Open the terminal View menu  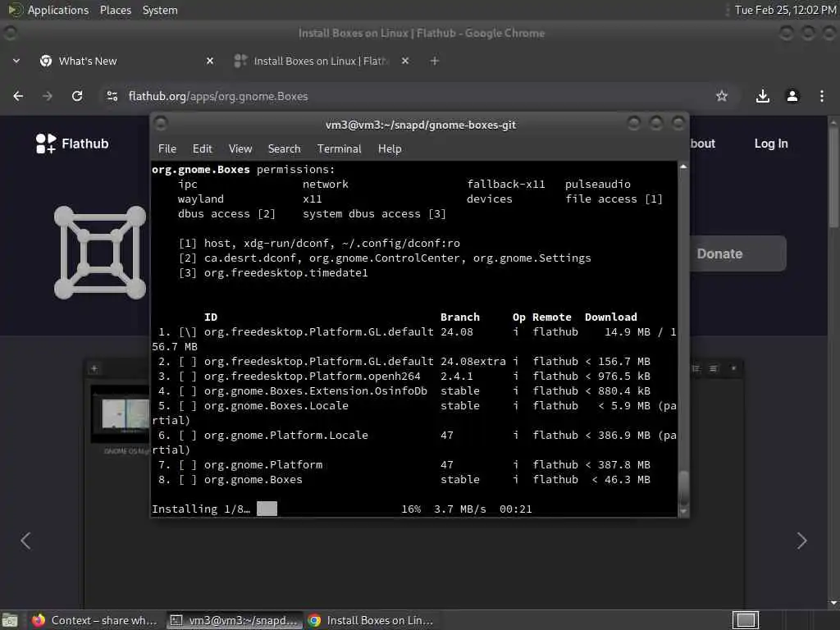coord(240,149)
